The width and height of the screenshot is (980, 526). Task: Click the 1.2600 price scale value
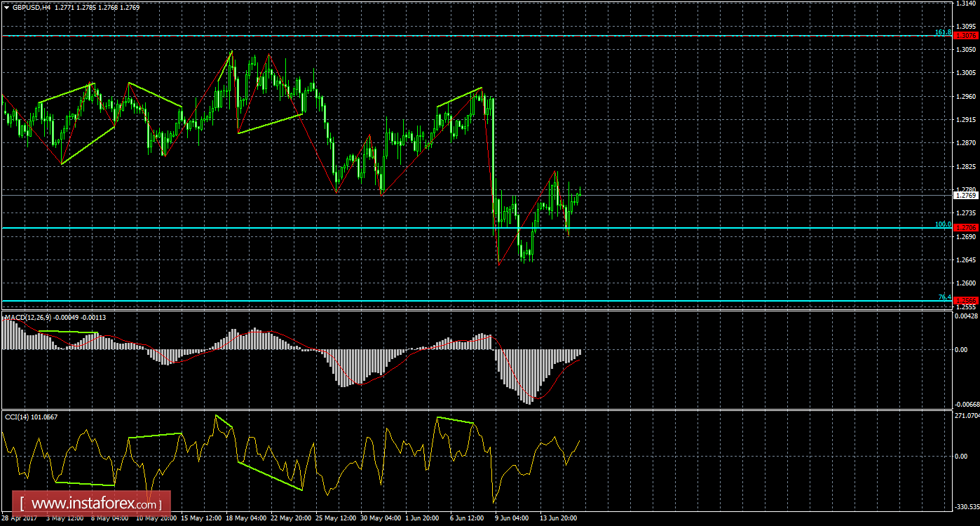(967, 283)
